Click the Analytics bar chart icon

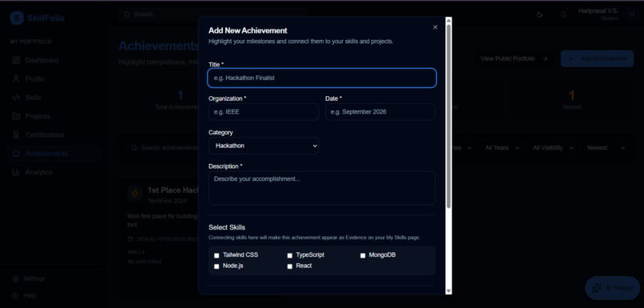click(x=16, y=172)
